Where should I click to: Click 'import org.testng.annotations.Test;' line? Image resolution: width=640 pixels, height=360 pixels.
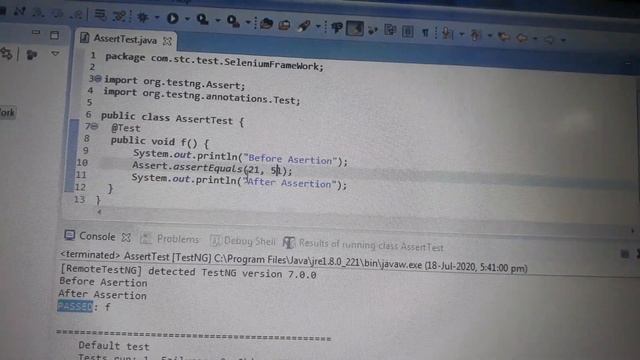[x=202, y=96]
